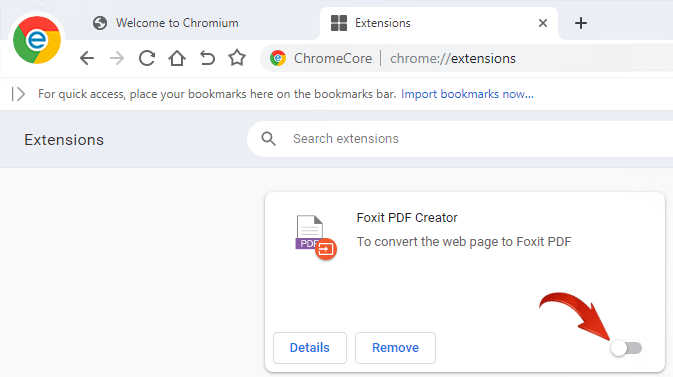Bookmark this page with the star

coord(237,58)
